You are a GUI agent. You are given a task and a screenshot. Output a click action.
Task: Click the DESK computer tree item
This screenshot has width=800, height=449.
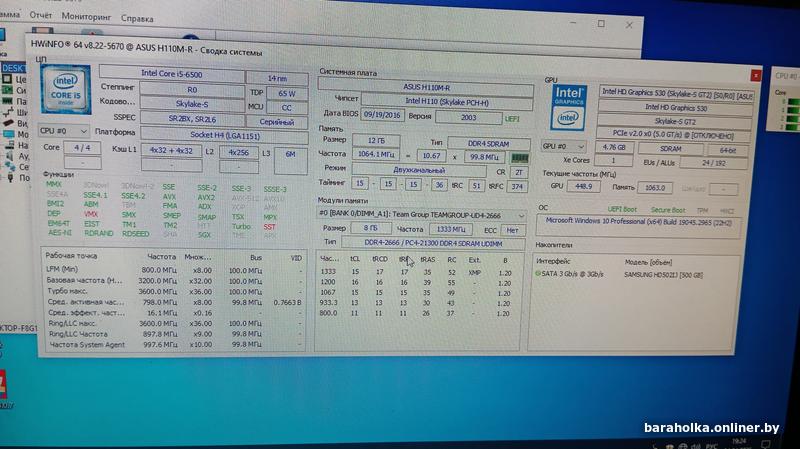(13, 68)
